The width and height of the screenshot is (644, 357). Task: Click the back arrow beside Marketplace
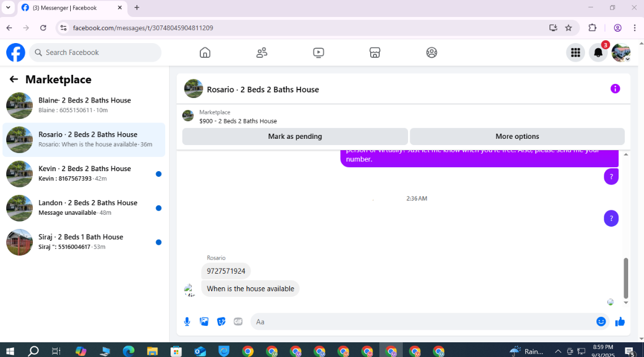(x=14, y=79)
